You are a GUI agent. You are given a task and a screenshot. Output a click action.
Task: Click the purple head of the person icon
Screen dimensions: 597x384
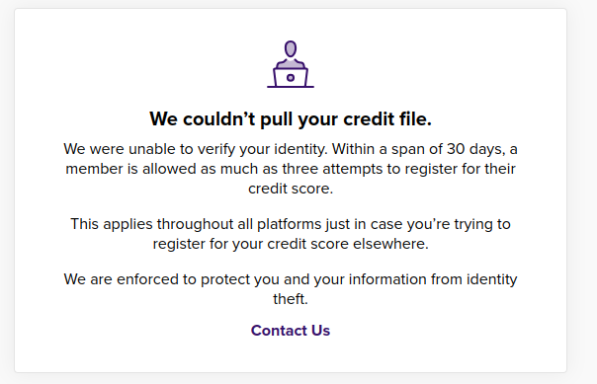(291, 49)
